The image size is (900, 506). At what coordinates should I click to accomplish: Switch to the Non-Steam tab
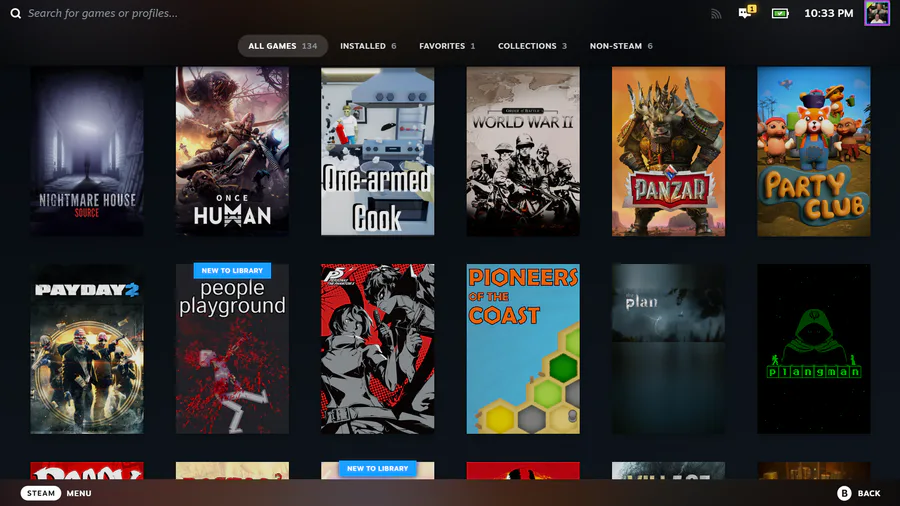pyautogui.click(x=621, y=46)
